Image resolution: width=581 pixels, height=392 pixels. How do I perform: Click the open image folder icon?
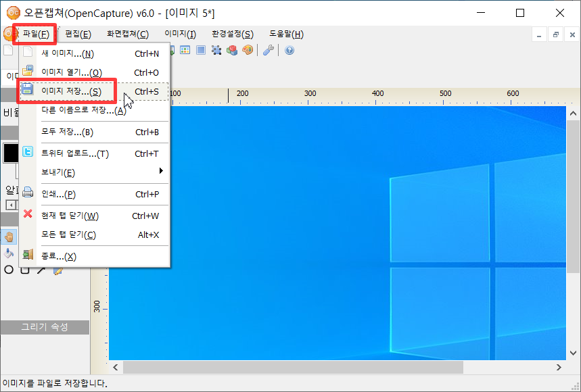28,70
